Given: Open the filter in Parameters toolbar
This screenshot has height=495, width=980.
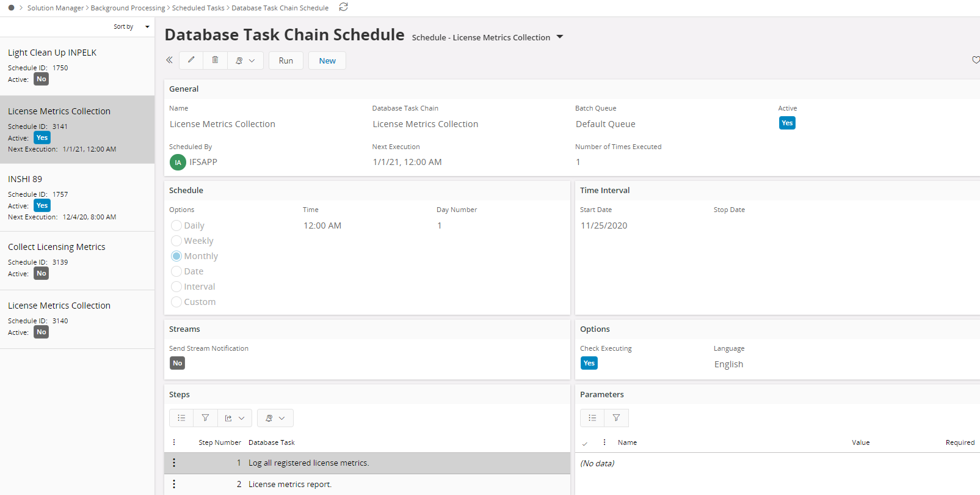Looking at the screenshot, I should 616,418.
